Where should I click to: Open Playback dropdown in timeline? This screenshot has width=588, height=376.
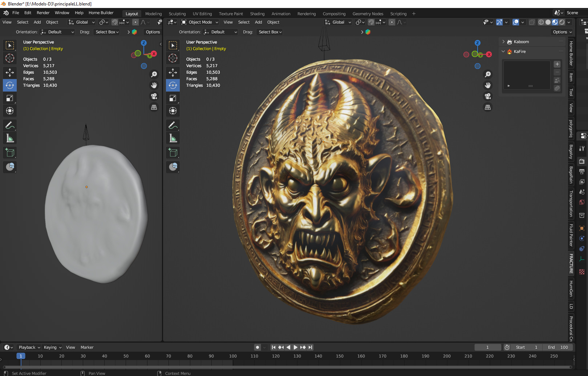pos(29,347)
